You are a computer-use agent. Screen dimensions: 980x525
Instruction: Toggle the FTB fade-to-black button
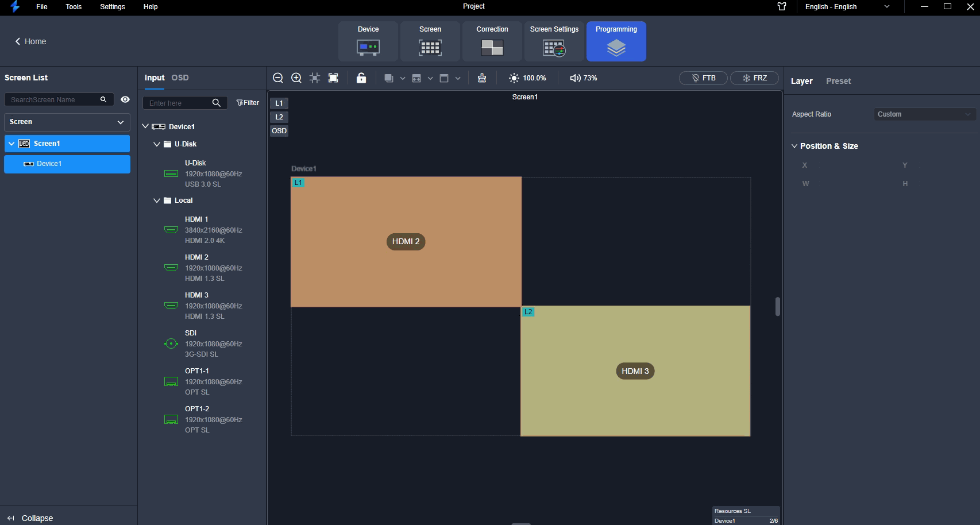pos(703,78)
